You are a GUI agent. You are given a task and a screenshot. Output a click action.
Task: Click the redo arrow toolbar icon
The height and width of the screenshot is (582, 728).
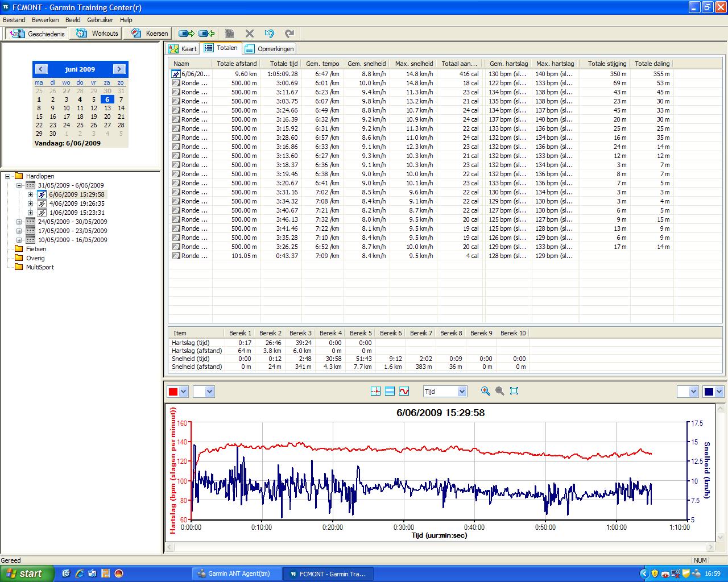coord(289,34)
